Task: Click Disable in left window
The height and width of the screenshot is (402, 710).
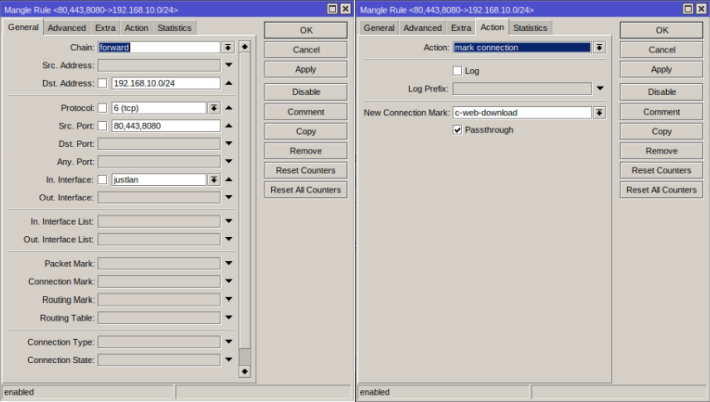Action: pyautogui.click(x=306, y=92)
